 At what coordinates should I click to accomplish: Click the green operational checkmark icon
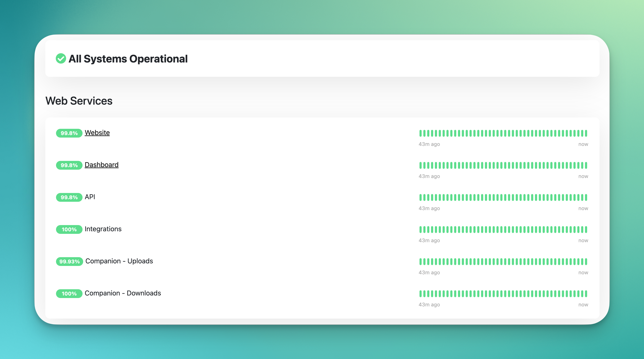(x=61, y=59)
